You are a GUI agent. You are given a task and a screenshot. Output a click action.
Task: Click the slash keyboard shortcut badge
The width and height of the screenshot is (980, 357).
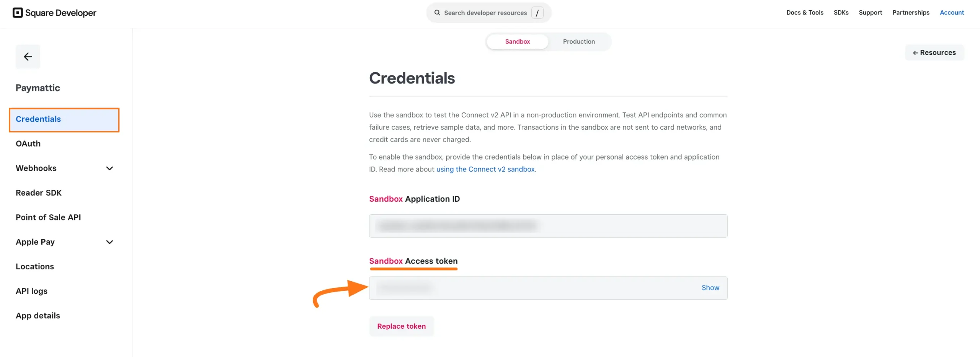coord(537,13)
